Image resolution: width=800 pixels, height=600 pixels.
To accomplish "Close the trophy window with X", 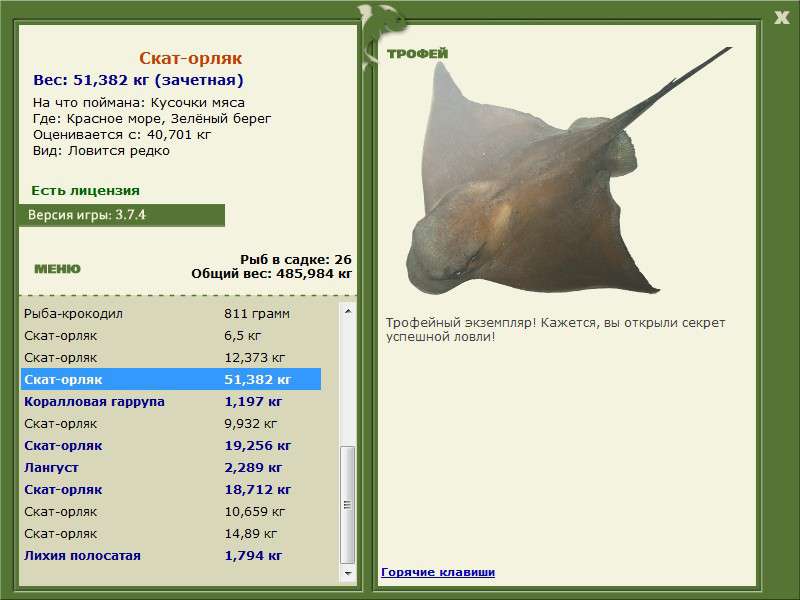I will 781,18.
